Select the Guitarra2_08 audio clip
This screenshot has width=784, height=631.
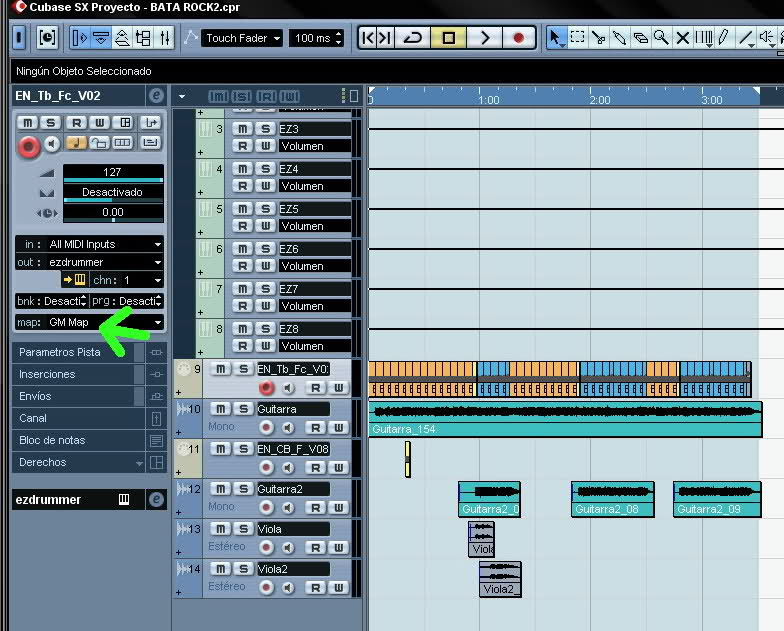[612, 499]
